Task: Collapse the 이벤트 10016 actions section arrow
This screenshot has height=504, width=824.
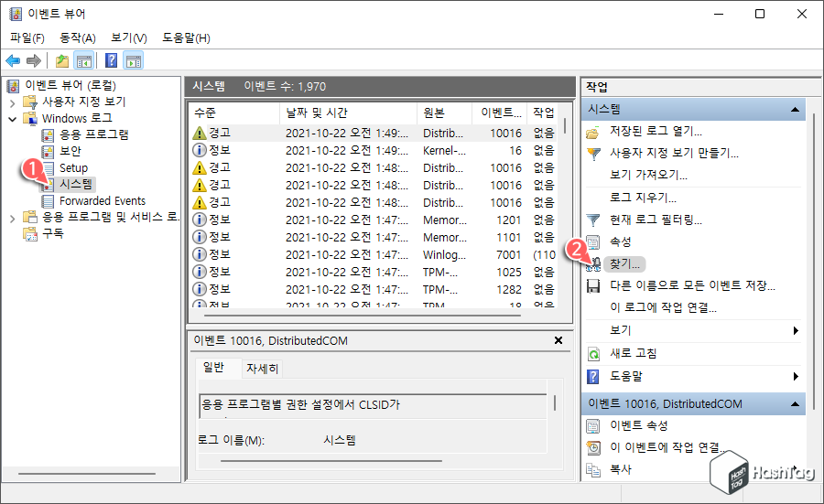Action: [x=795, y=404]
